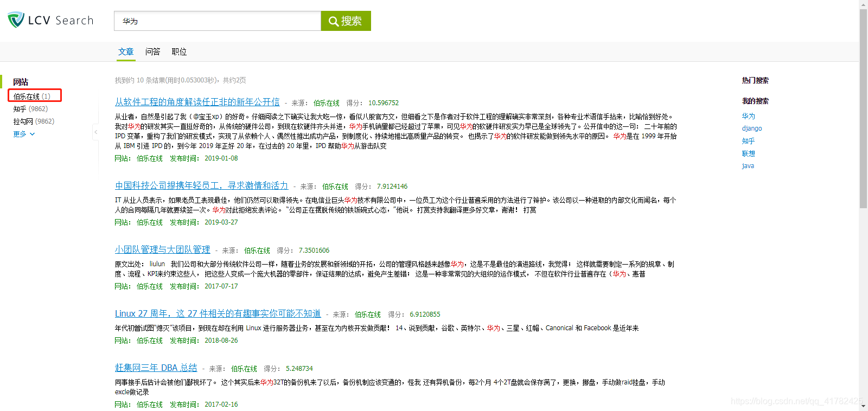Click score value 6.9120855

[425, 314]
